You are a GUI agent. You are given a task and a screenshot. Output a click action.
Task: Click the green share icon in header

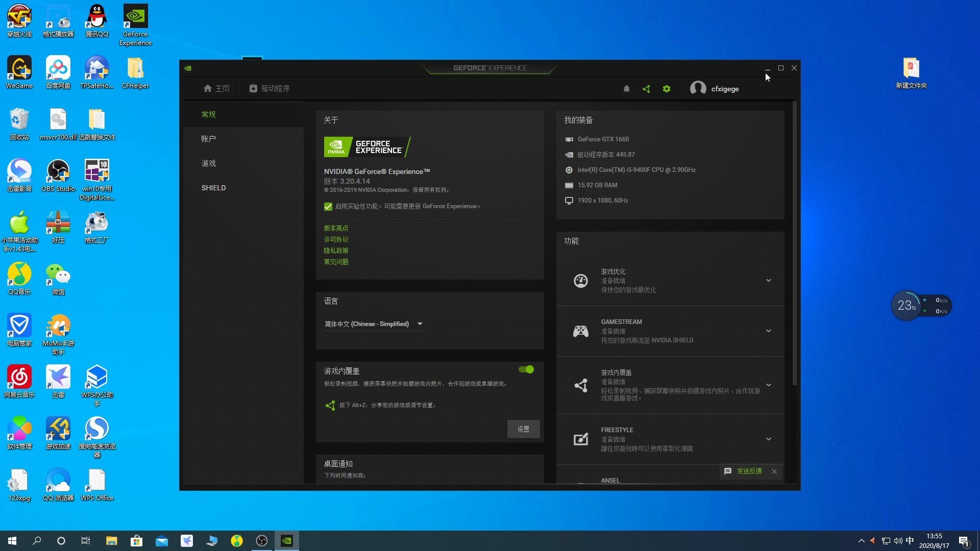coord(646,89)
